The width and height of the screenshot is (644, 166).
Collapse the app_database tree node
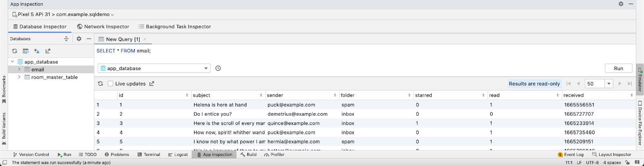point(12,62)
